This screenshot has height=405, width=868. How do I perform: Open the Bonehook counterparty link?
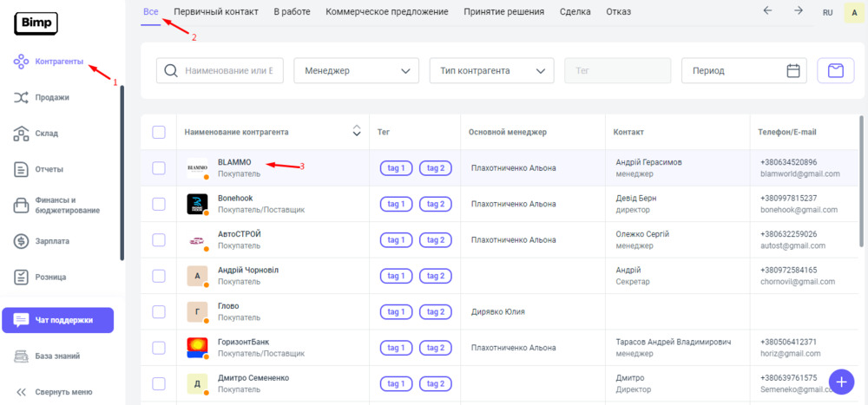tap(234, 199)
